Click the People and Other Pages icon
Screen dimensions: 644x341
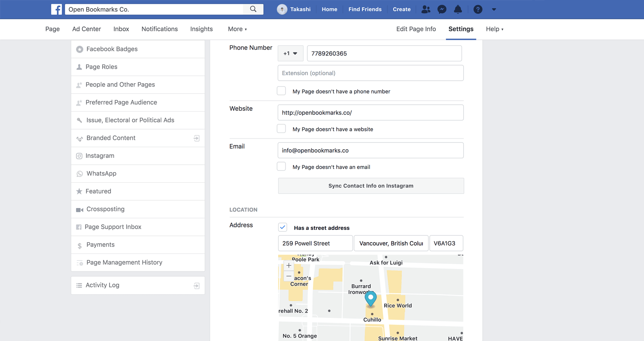pos(79,85)
